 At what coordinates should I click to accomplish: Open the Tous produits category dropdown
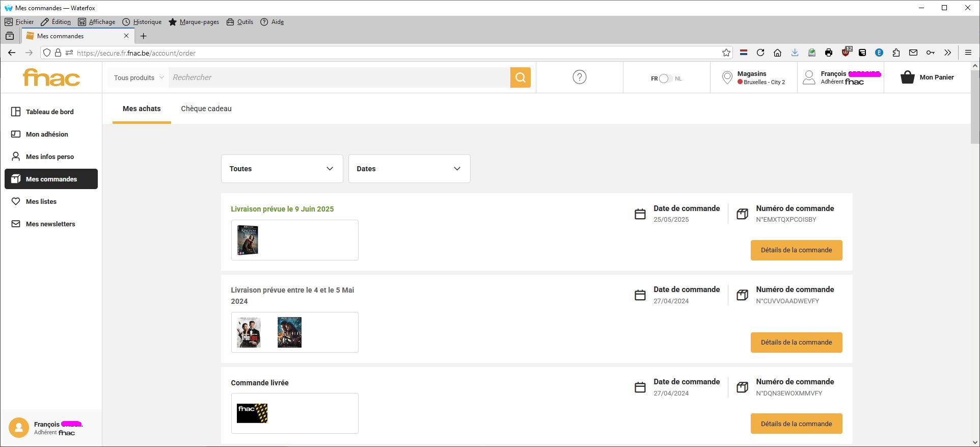pyautogui.click(x=138, y=77)
